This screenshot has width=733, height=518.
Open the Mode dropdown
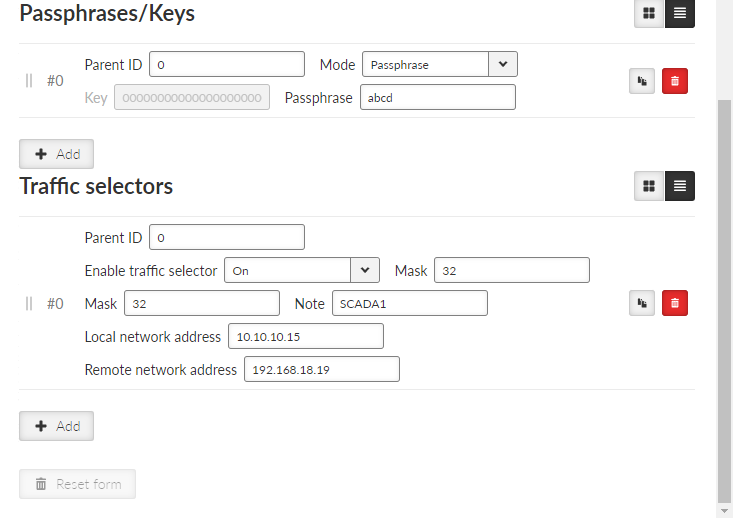[439, 65]
